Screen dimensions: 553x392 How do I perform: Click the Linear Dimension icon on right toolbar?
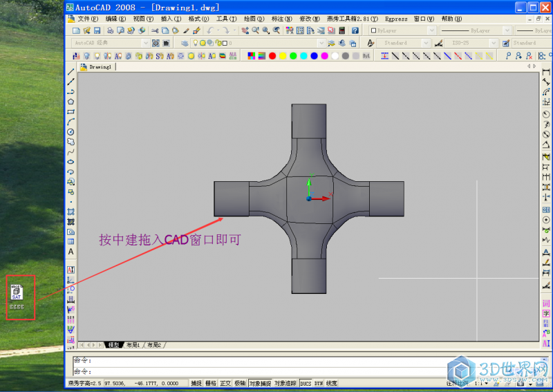pos(546,72)
